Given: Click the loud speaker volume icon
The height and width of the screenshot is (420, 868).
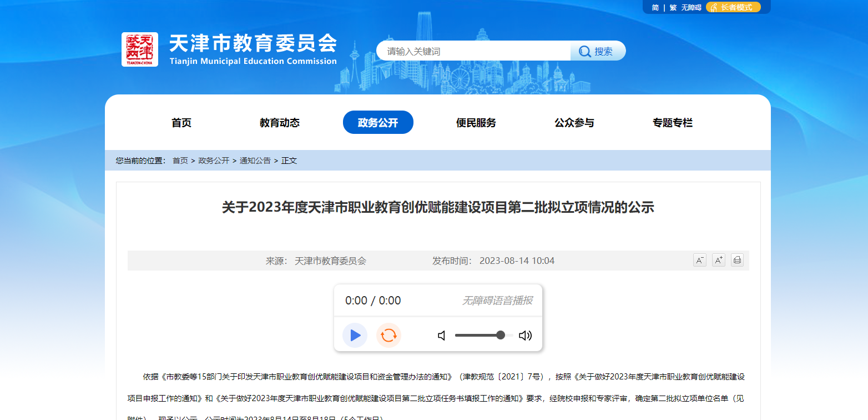Looking at the screenshot, I should pyautogui.click(x=525, y=336).
